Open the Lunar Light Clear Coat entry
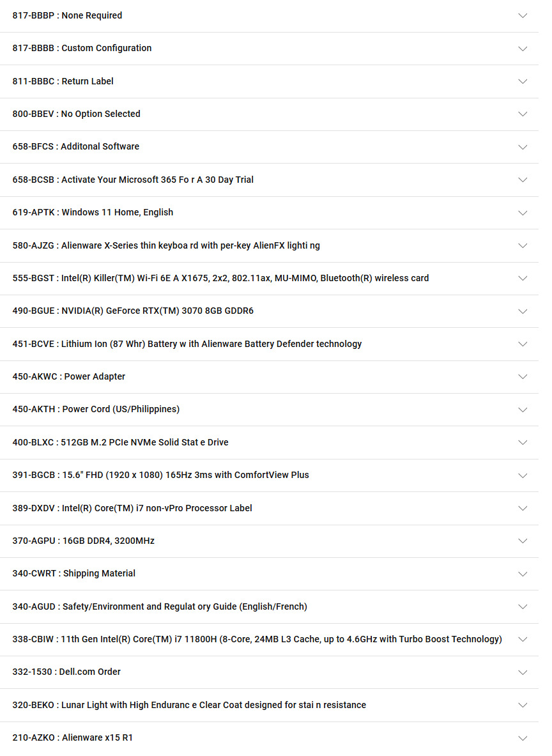Viewport: 552px width, 756px height. tap(189, 705)
